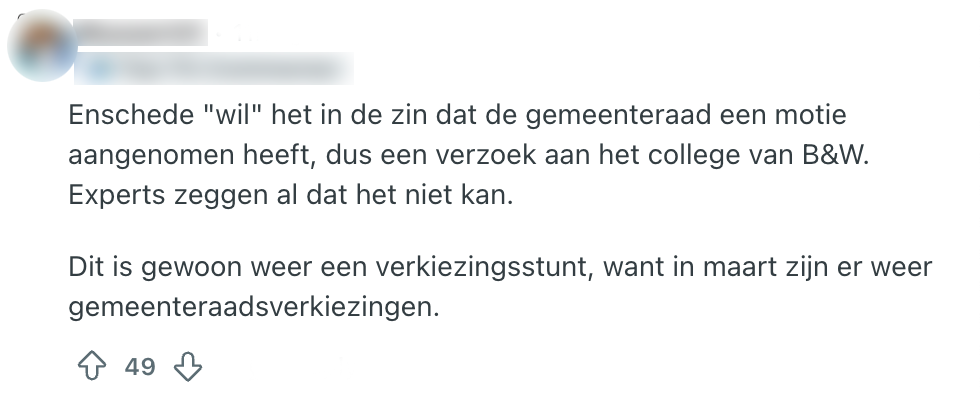This screenshot has width=980, height=402.
Task: Click the blurred username beside the avatar
Action: 140,32
